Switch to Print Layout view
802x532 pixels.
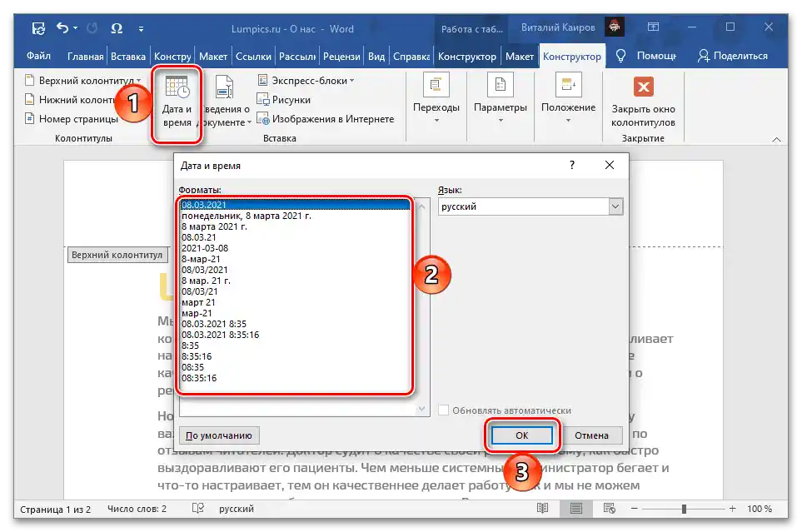pyautogui.click(x=576, y=508)
